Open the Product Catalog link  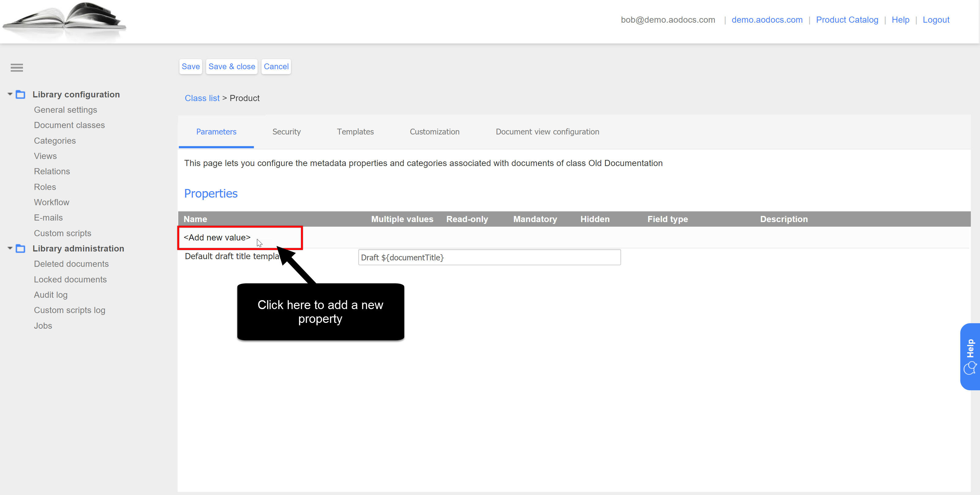(x=847, y=20)
